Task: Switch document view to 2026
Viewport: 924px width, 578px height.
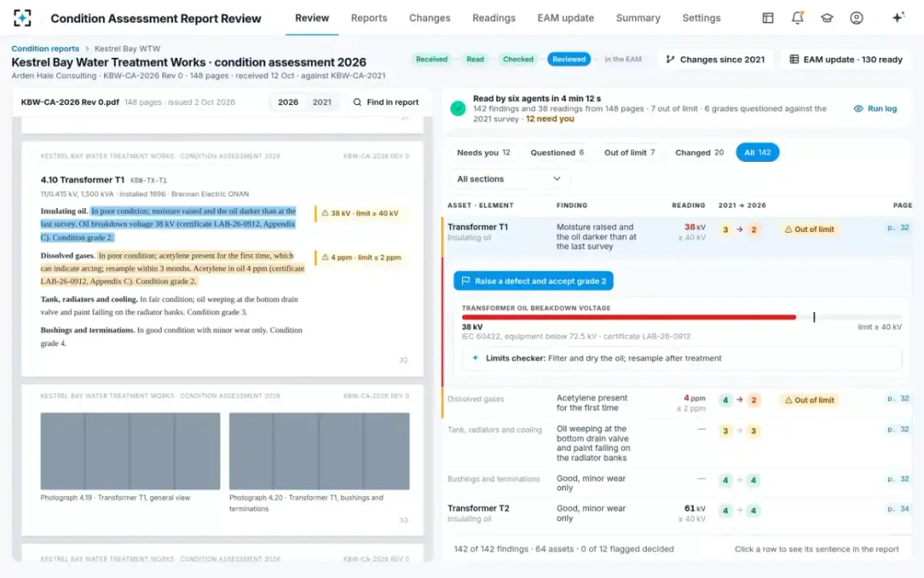Action: 288,102
